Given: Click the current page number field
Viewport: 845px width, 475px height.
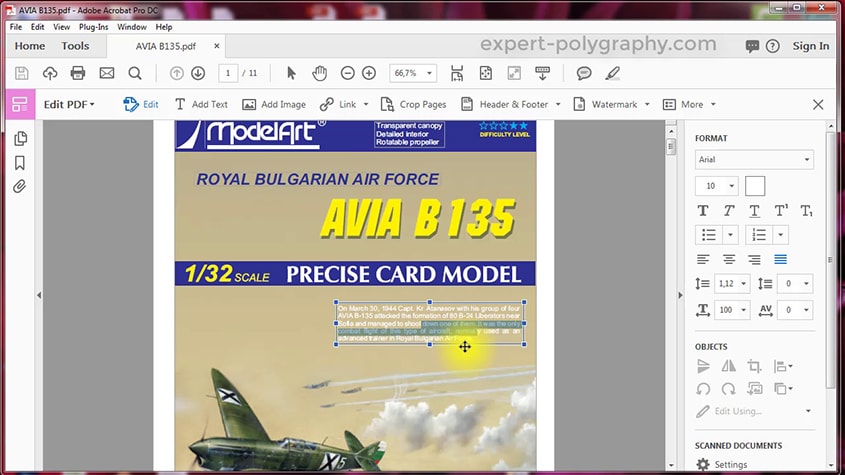Looking at the screenshot, I should click(228, 73).
